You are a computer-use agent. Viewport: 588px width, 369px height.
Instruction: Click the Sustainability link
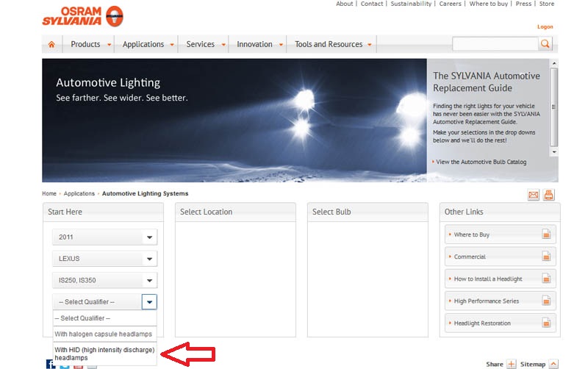click(x=411, y=4)
